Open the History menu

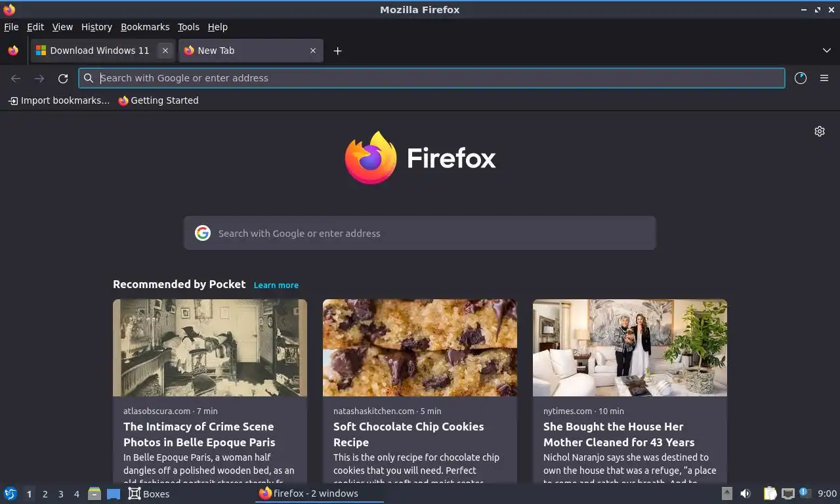pyautogui.click(x=96, y=27)
